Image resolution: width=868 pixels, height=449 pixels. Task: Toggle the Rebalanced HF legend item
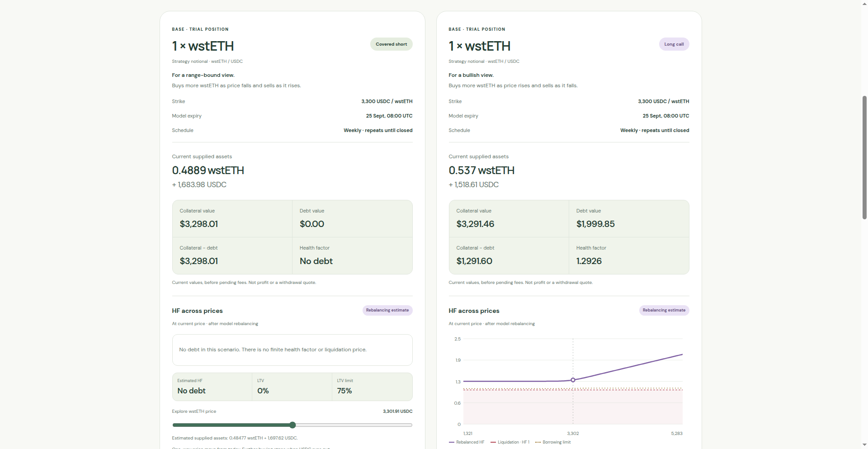(x=467, y=442)
